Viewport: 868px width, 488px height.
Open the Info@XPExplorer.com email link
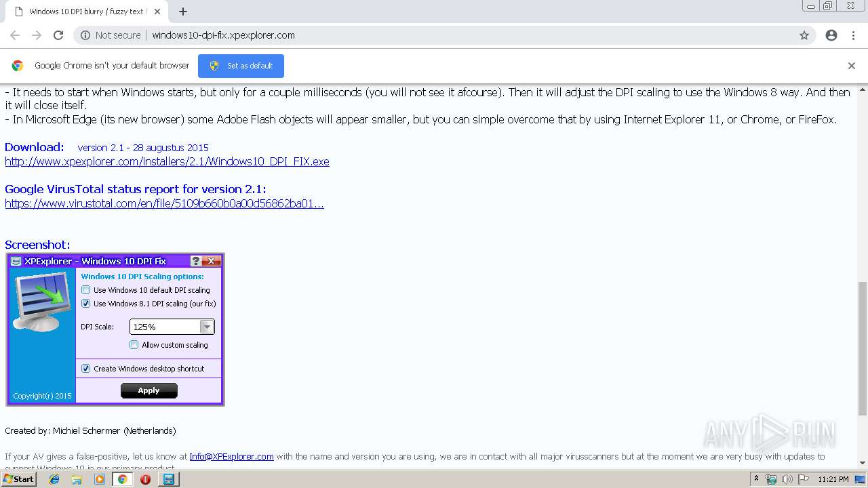[x=231, y=457]
